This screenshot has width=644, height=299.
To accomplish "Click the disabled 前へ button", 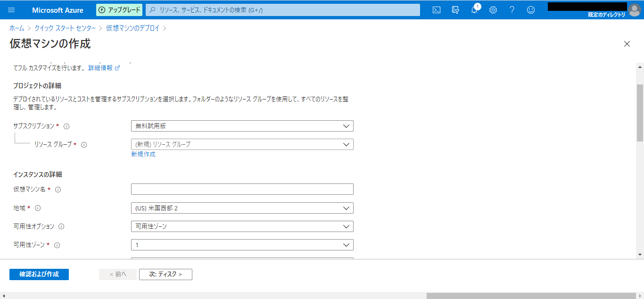I will [118, 274].
